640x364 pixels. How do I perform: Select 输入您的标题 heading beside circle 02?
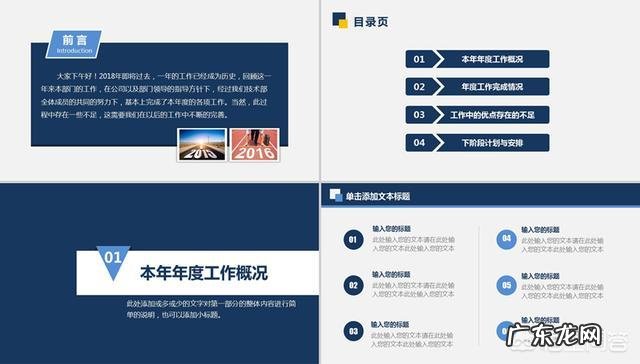click(x=391, y=275)
